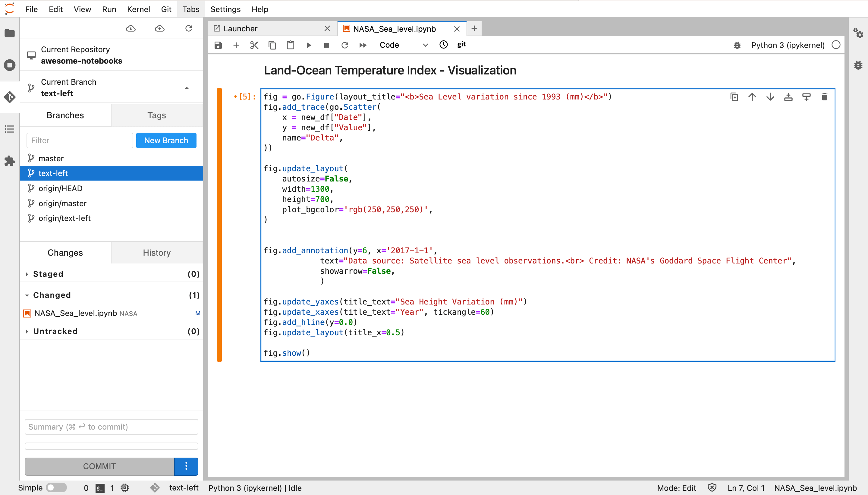Refresh the git repository status

(189, 29)
